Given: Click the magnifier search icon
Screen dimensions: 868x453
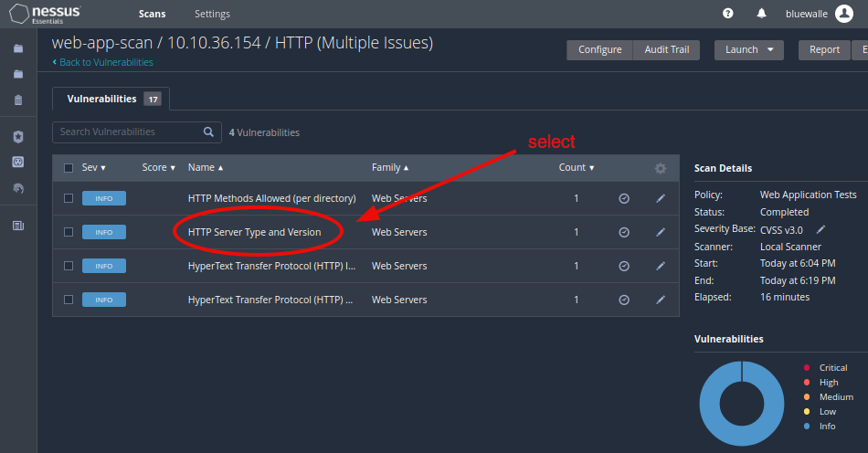Looking at the screenshot, I should [x=208, y=132].
